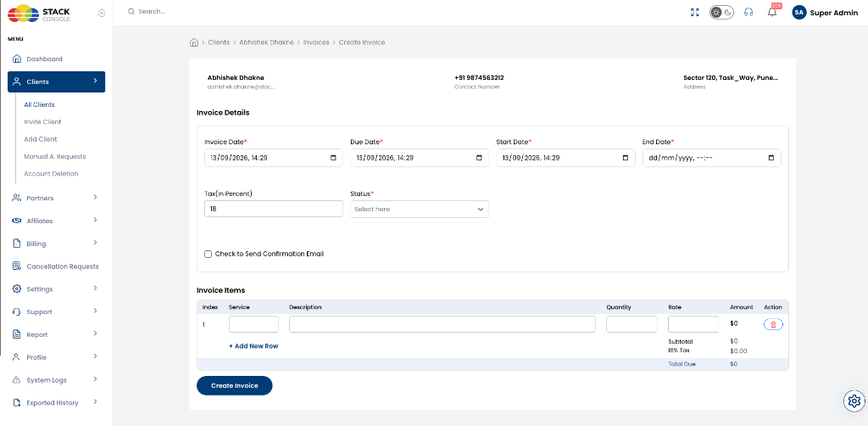This screenshot has height=426, width=868.
Task: Click the sidebar collapse icon near logo
Action: click(x=102, y=14)
